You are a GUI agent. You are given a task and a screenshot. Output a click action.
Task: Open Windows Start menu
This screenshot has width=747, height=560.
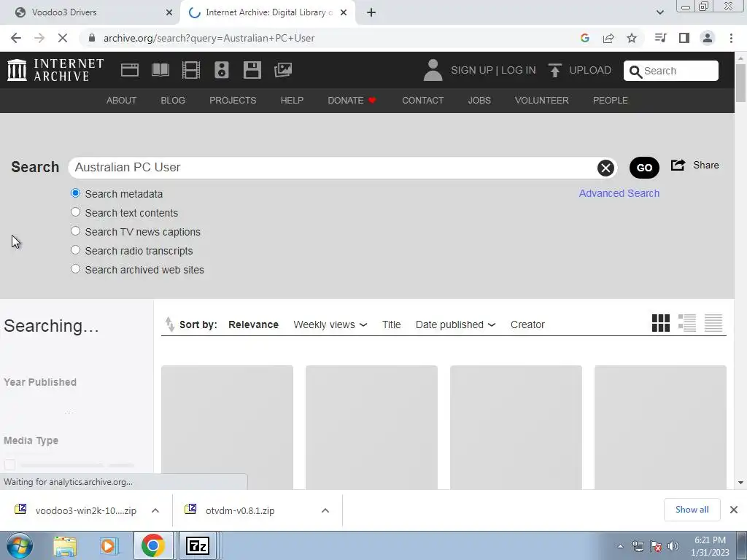[x=20, y=545]
